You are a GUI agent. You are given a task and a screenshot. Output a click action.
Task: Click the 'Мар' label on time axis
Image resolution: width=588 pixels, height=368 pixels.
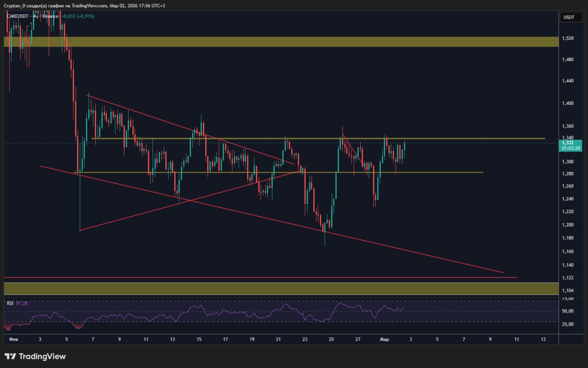pyautogui.click(x=384, y=340)
